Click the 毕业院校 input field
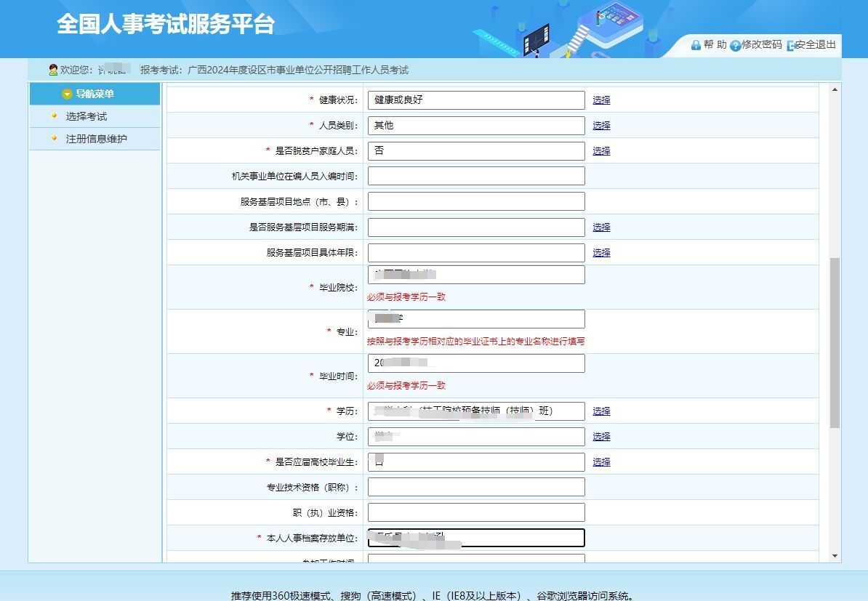 476,275
